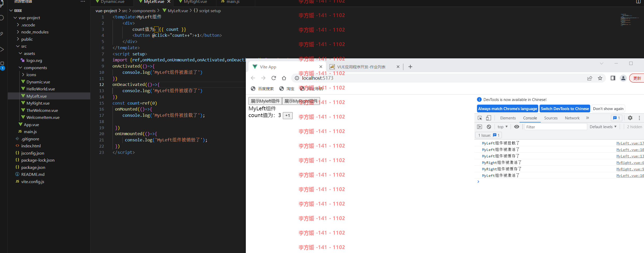Image resolution: width=644 pixels, height=253 pixels.
Task: Switch to the Dynamic.vue editor tab
Action: [112, 2]
